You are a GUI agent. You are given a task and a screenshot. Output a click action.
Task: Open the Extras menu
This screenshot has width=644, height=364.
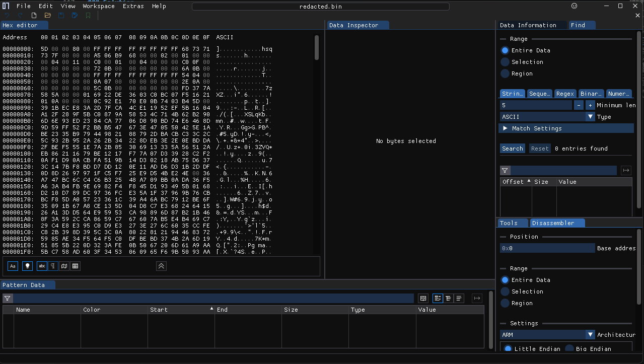[x=133, y=6]
